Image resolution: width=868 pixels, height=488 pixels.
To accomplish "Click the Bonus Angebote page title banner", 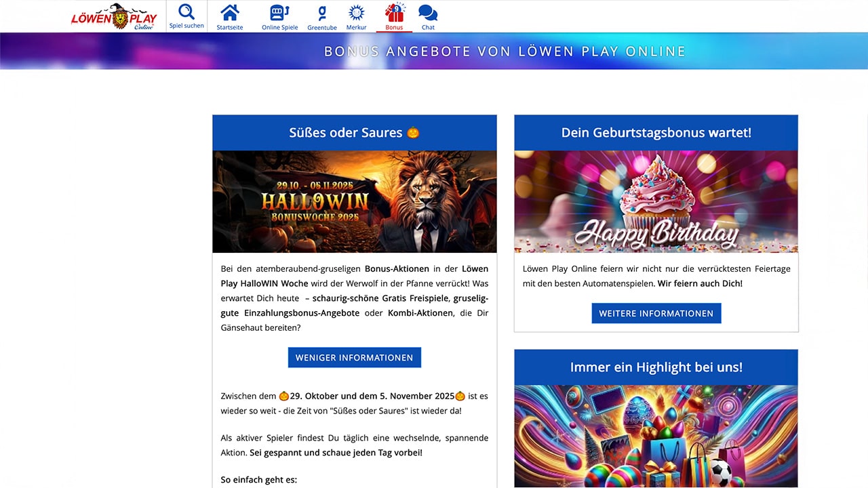I will [505, 51].
